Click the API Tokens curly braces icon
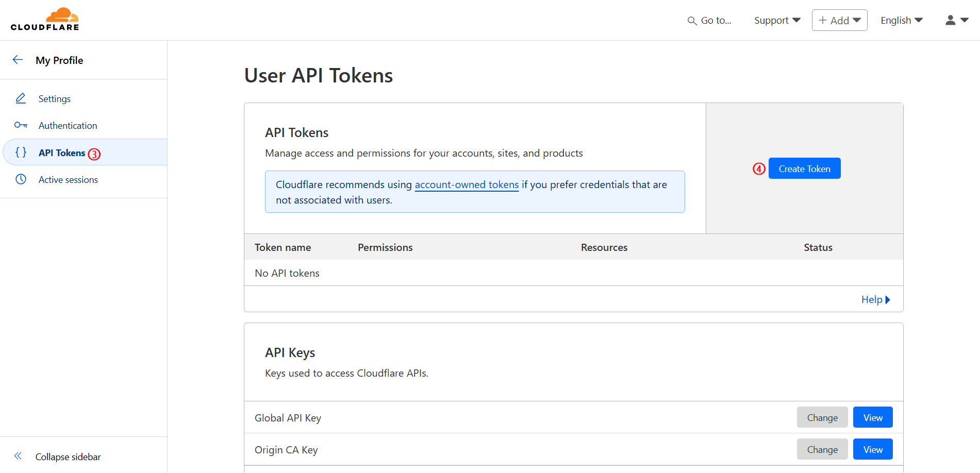980x473 pixels. (x=21, y=153)
